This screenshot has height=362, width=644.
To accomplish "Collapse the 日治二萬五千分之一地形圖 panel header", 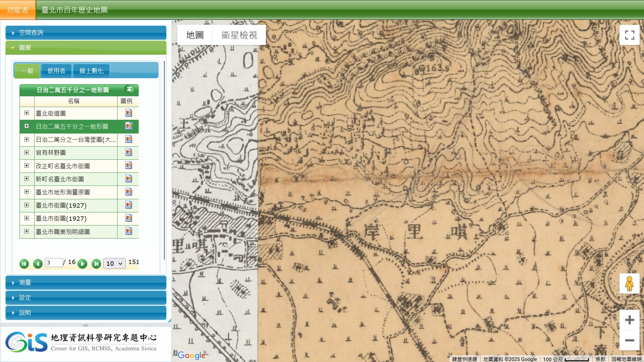I will (129, 89).
